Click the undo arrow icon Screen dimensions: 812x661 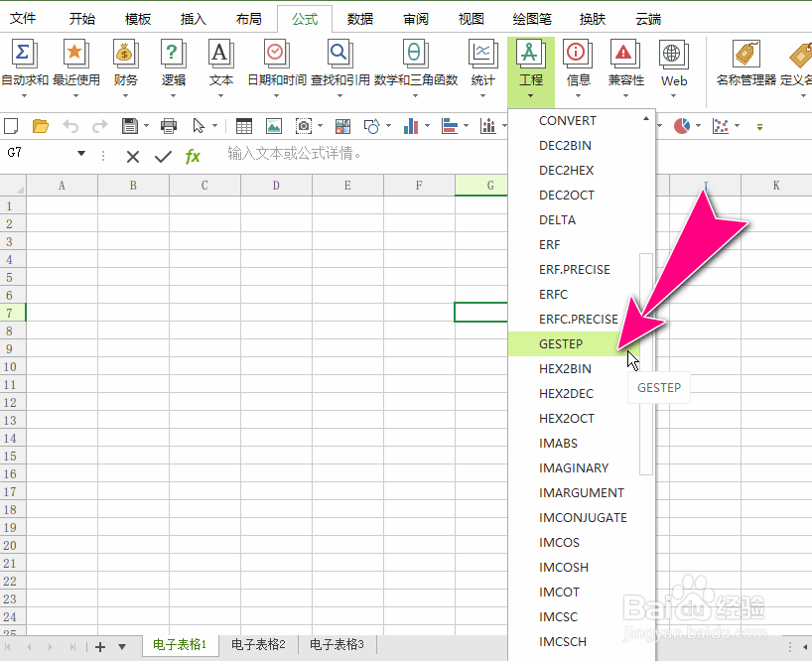point(70,126)
